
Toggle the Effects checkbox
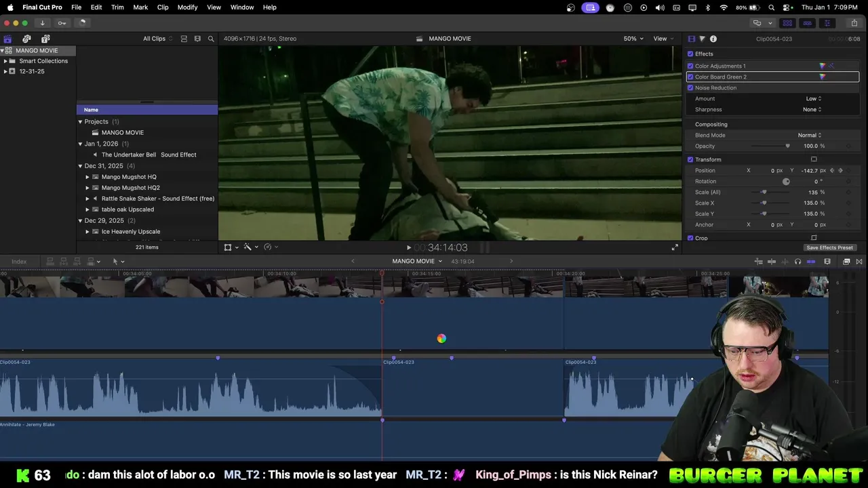(690, 54)
